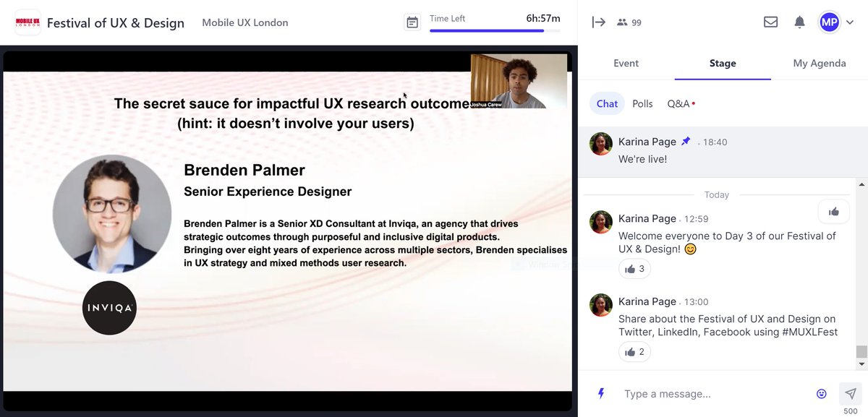Open the mail inbox icon
This screenshot has height=417, width=868.
(x=771, y=22)
